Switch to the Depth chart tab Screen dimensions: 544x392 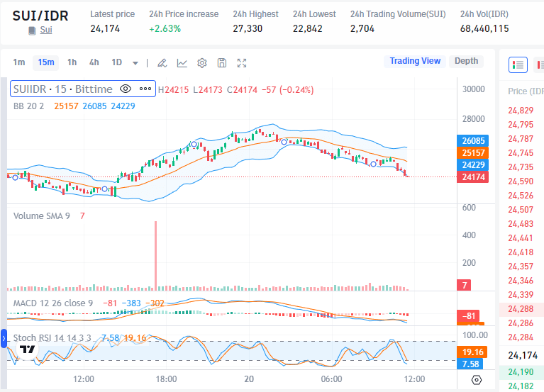pyautogui.click(x=466, y=61)
